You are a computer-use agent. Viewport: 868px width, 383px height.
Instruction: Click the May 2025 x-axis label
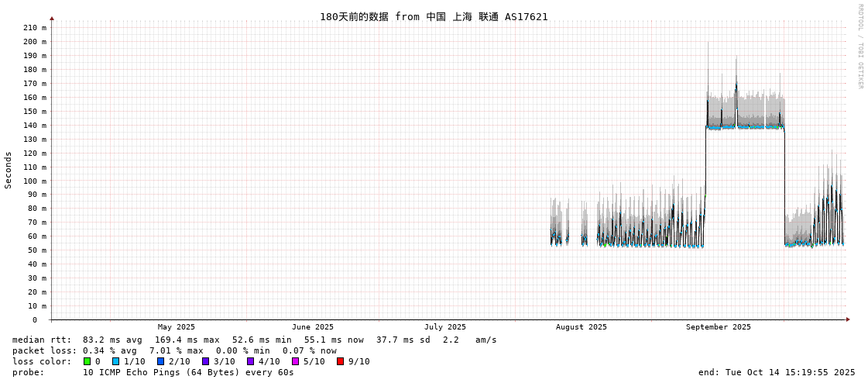[177, 327]
